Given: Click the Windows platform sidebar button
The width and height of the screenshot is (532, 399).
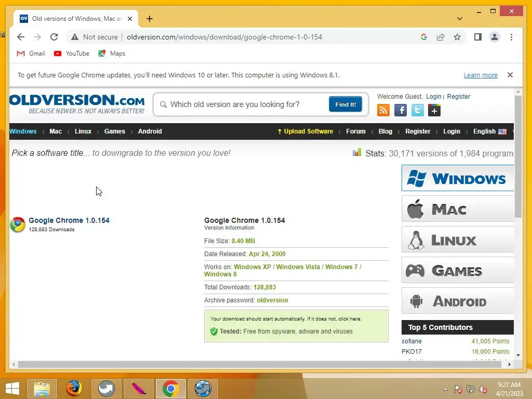Looking at the screenshot, I should (x=458, y=178).
